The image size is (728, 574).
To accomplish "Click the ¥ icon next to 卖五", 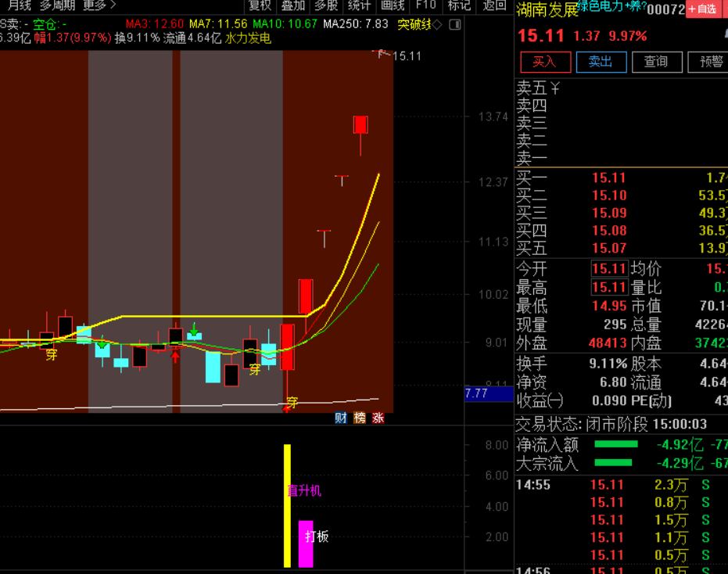I will click(555, 87).
